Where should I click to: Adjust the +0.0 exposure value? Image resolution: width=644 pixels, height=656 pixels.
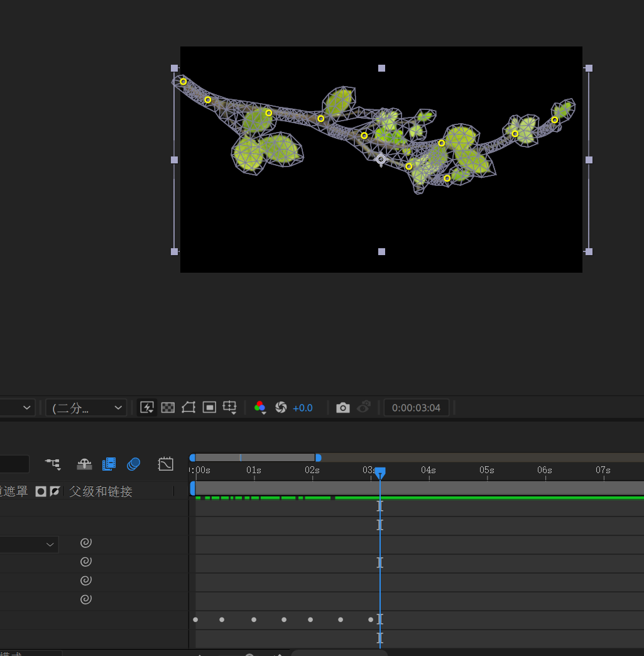point(303,408)
